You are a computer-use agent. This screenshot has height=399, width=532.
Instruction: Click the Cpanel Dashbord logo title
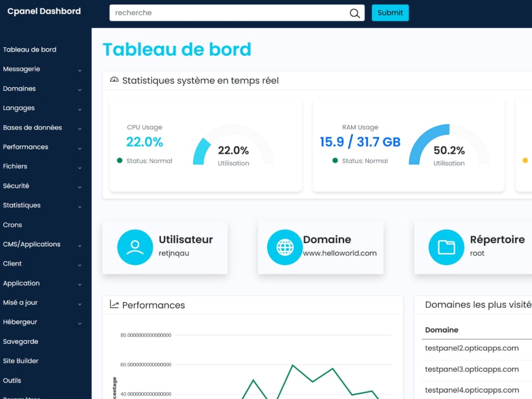44,11
